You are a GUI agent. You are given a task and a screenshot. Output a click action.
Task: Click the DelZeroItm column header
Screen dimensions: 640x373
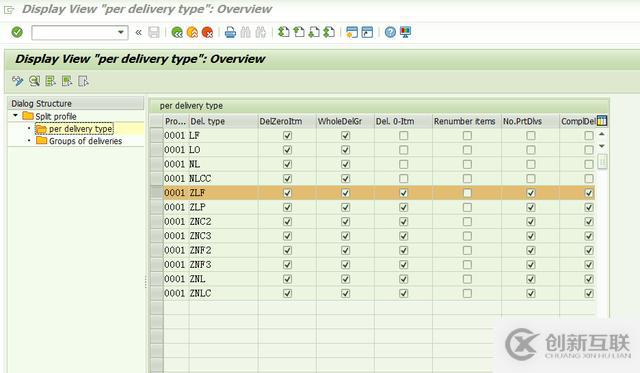pyautogui.click(x=287, y=121)
